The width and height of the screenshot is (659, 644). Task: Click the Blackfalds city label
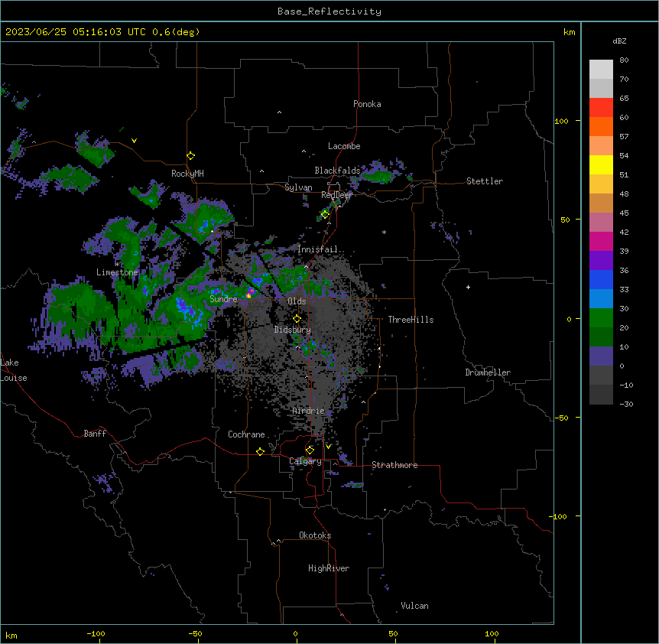click(337, 171)
